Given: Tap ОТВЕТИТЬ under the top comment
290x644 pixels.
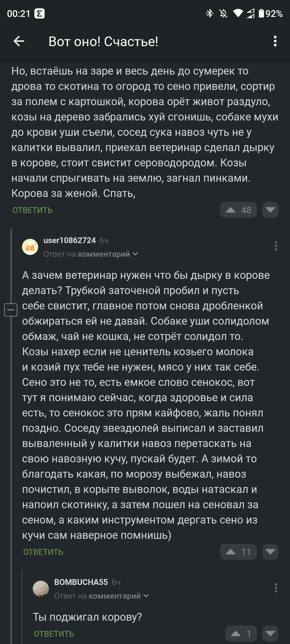Looking at the screenshot, I should 32,210.
